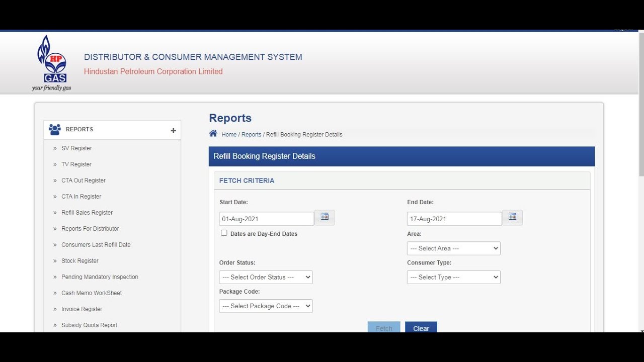Open the Consumer Type dropdown
The width and height of the screenshot is (644, 362).
point(454,277)
